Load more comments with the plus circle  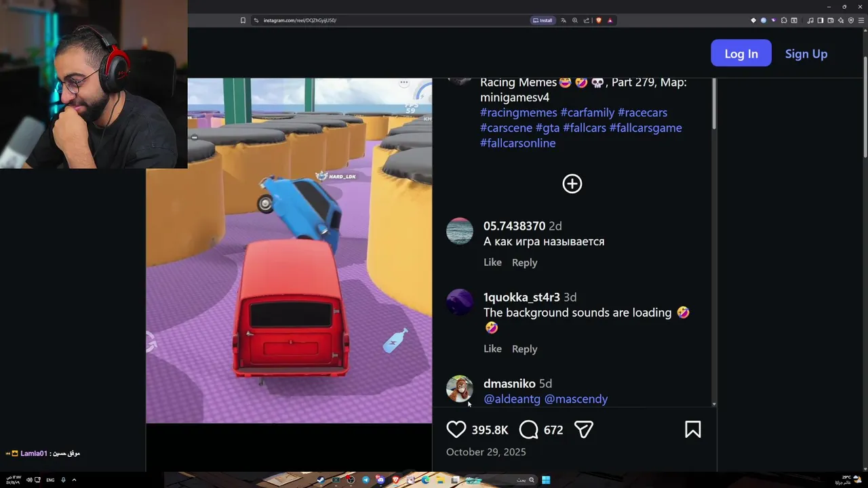coord(572,184)
